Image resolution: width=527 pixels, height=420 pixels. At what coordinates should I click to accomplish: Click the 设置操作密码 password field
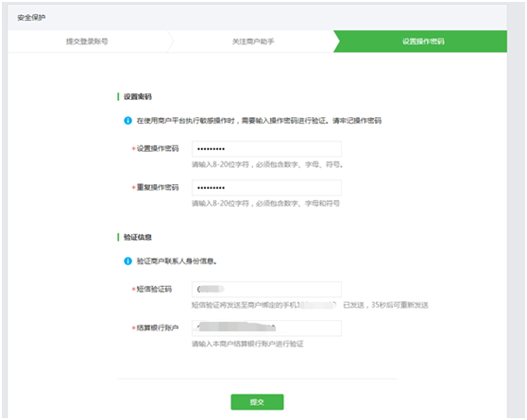click(266, 149)
